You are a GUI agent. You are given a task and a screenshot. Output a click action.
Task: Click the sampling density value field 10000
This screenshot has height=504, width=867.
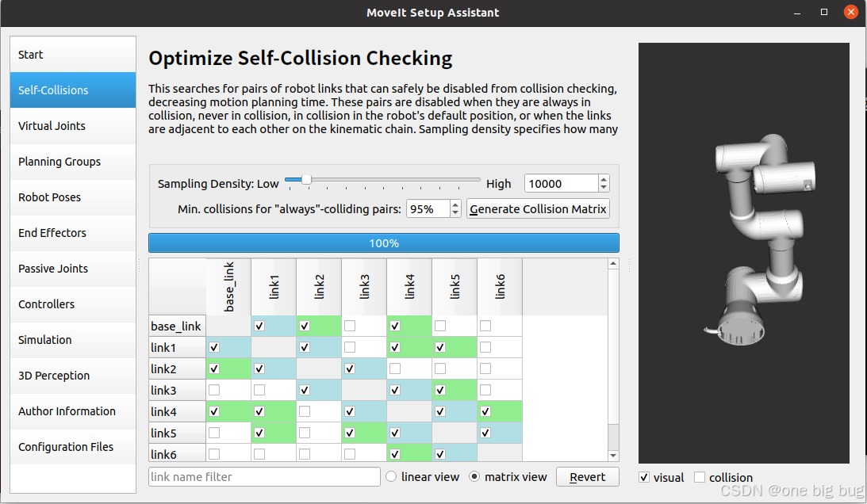562,184
